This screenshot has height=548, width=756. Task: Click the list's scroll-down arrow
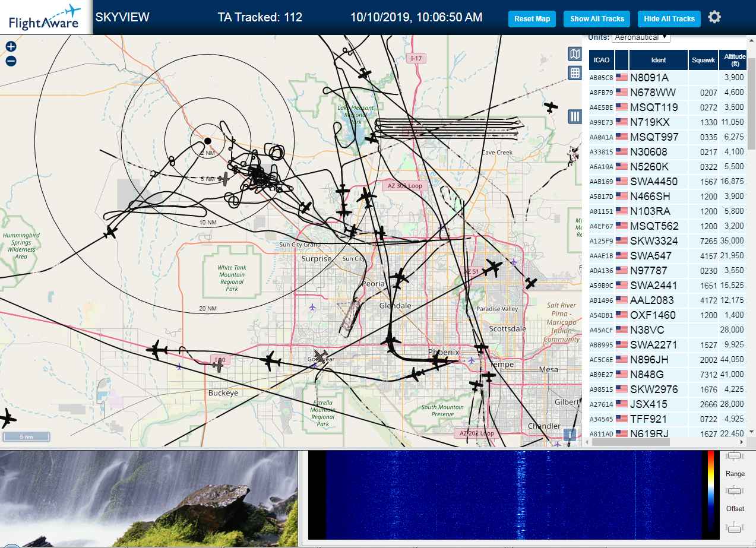point(751,432)
